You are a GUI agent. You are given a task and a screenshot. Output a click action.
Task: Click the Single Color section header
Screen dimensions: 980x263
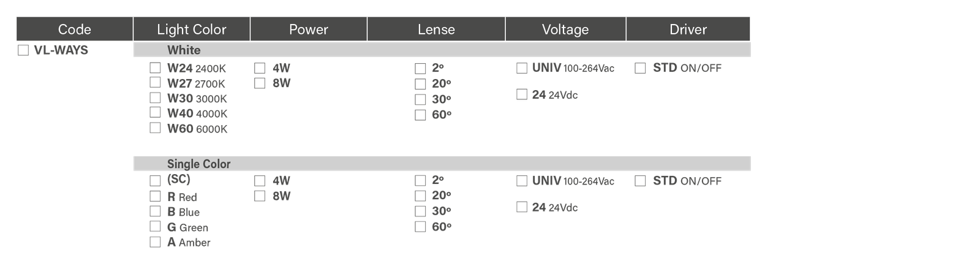441,164
